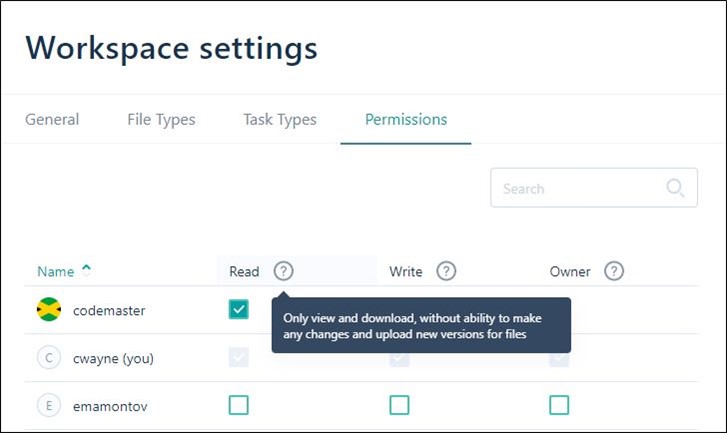The height and width of the screenshot is (433, 727).
Task: Grant Owner permission to emamontov
Action: (559, 405)
